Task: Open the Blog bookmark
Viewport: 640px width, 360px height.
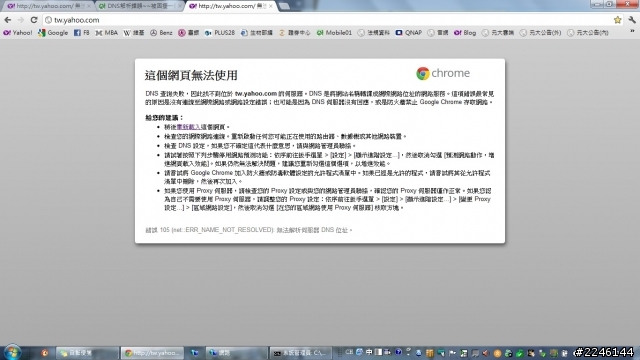Action: [465, 33]
